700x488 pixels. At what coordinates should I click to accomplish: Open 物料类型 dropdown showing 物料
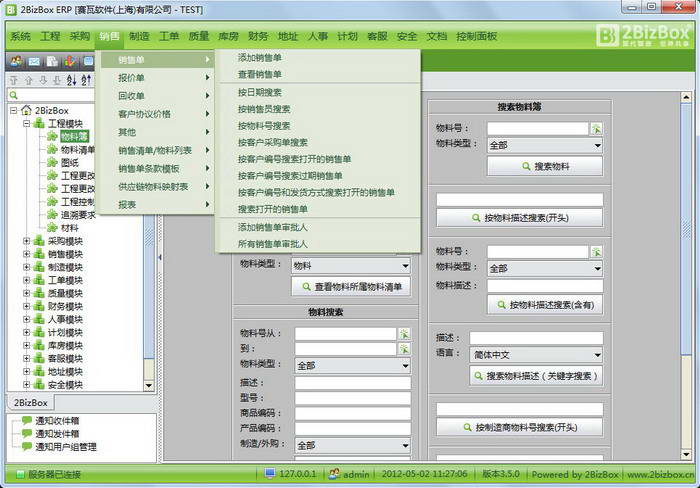pos(351,266)
